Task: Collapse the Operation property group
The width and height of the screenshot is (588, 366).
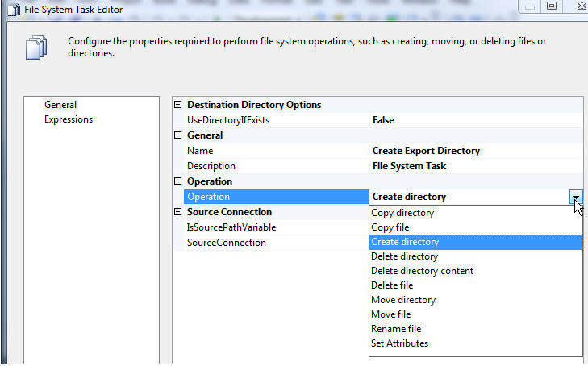Action: (178, 181)
